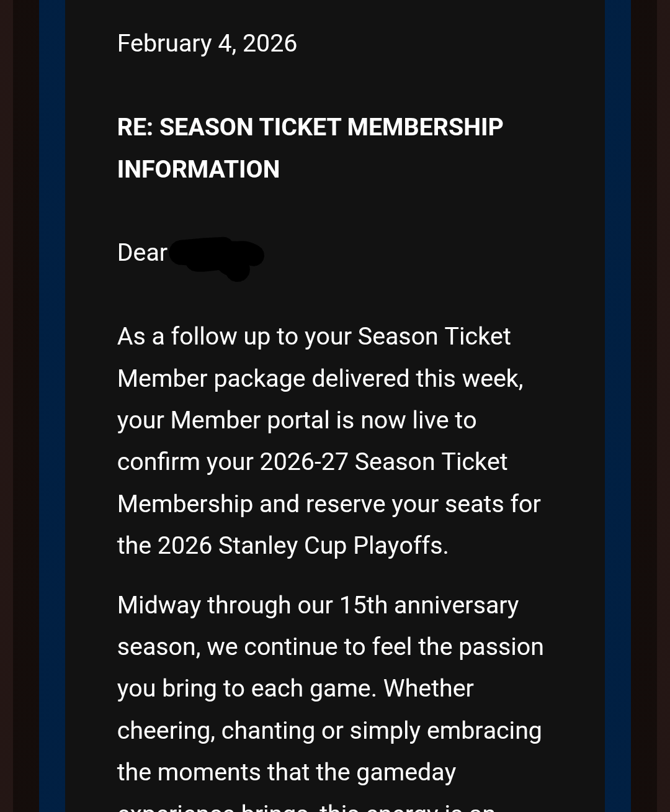
Task: Click the bold word MEMBERSHIP in the subject
Action: coord(425,127)
